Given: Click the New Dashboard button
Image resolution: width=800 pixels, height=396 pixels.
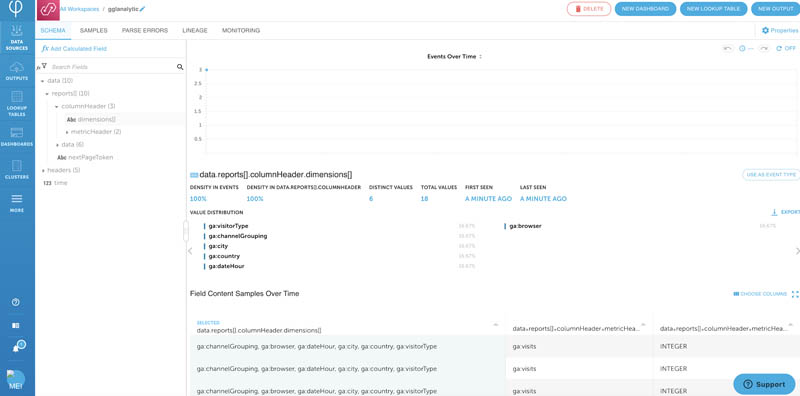Looking at the screenshot, I should point(645,9).
